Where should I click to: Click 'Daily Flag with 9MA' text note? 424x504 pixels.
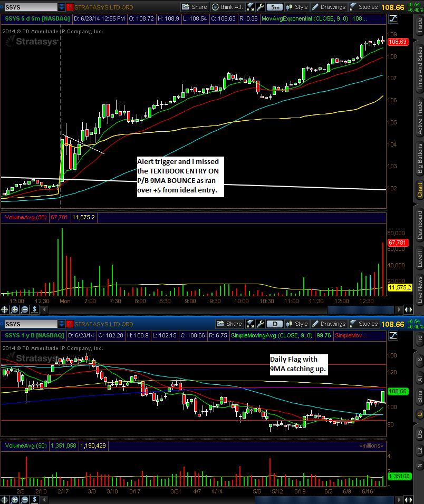tap(298, 364)
